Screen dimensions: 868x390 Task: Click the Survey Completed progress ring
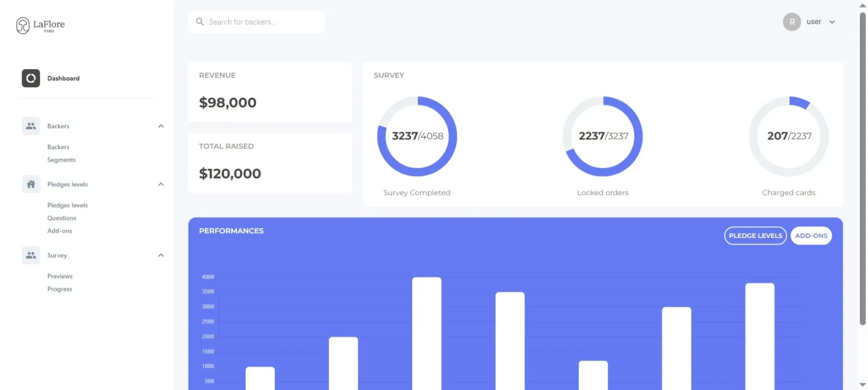[x=417, y=136]
